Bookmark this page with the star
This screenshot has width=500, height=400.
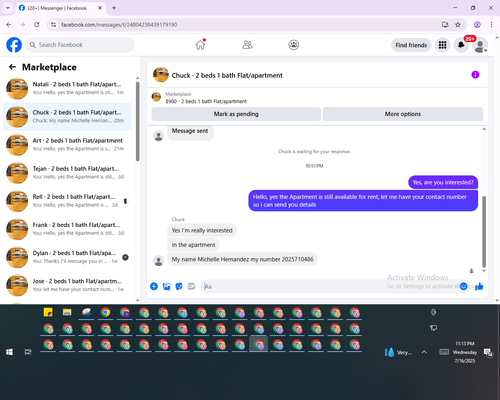click(x=458, y=25)
